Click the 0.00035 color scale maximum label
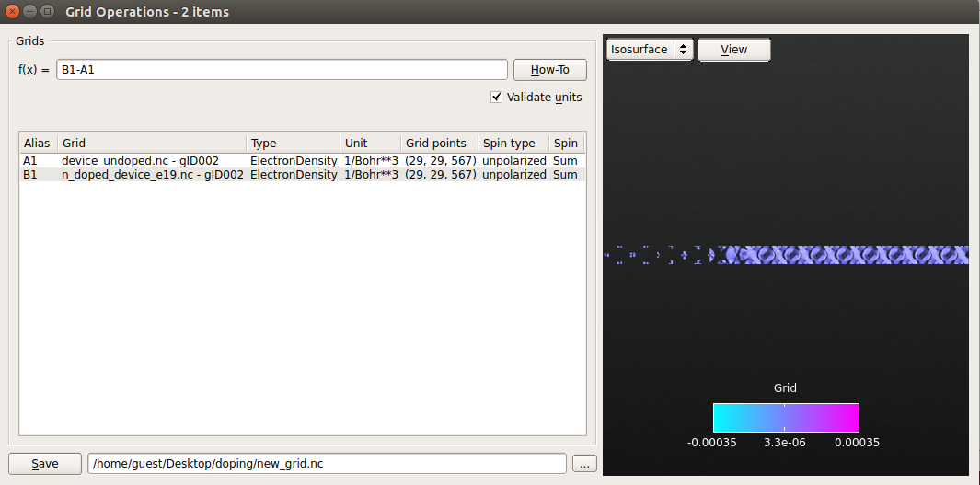This screenshot has height=485, width=980. tap(857, 443)
